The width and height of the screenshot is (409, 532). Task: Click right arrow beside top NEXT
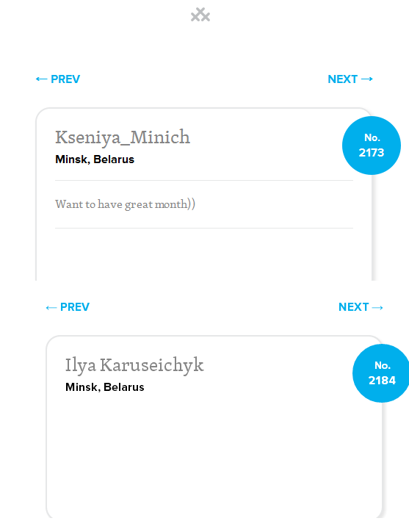pos(367,79)
